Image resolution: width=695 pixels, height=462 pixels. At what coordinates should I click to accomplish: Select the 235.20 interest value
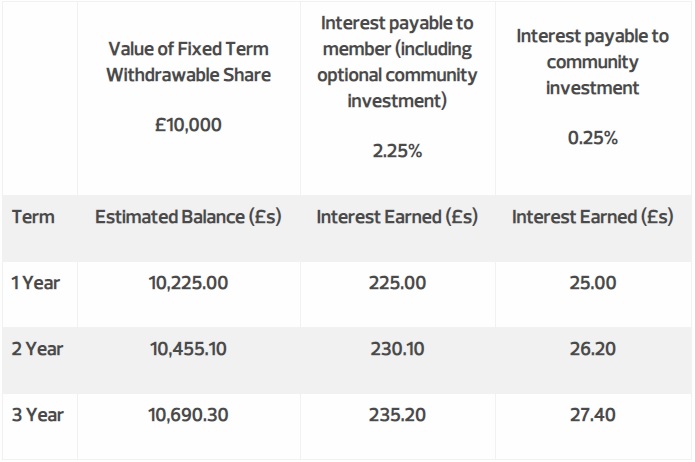397,415
